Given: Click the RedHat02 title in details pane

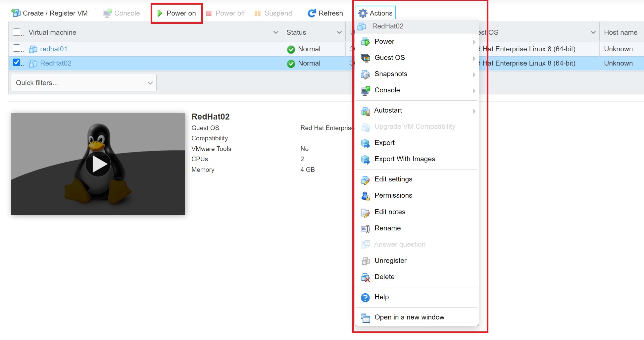Looking at the screenshot, I should [x=211, y=117].
